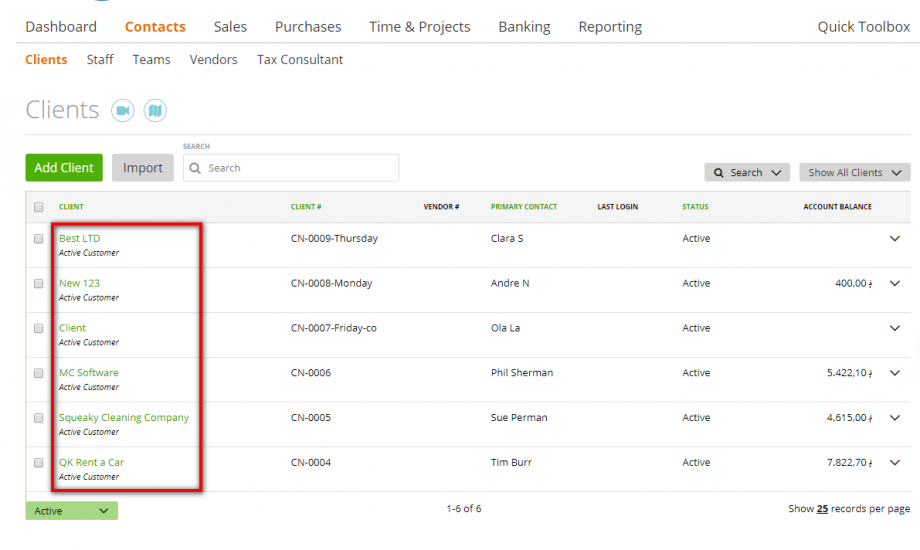
Task: Open the Sales menu
Action: 230,27
